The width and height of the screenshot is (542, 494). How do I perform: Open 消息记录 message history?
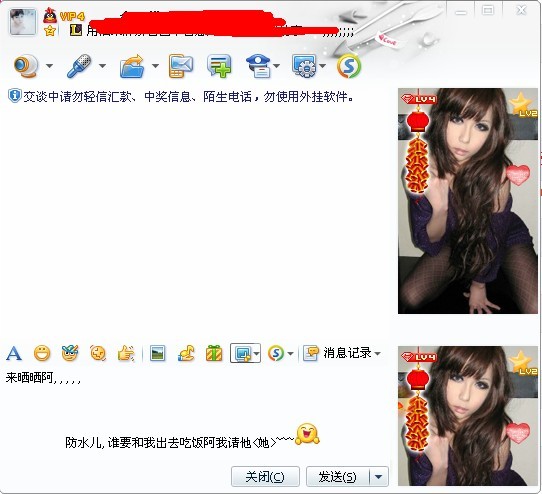click(x=342, y=353)
